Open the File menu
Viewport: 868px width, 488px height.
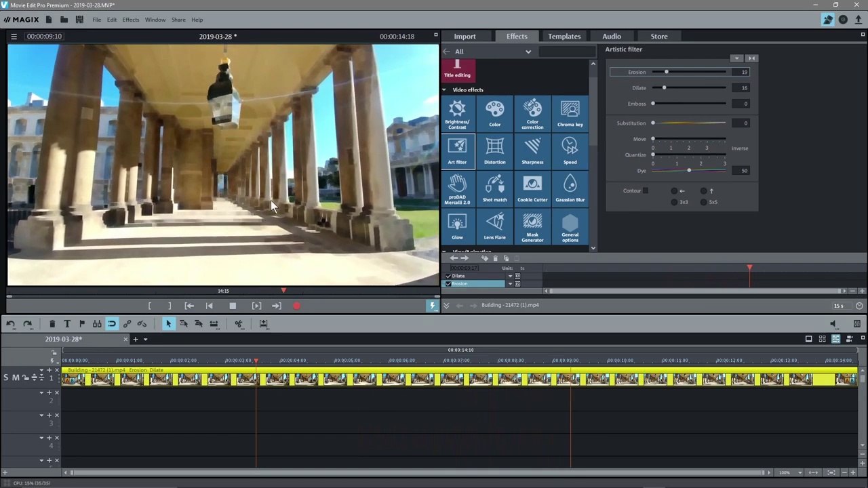(x=97, y=20)
